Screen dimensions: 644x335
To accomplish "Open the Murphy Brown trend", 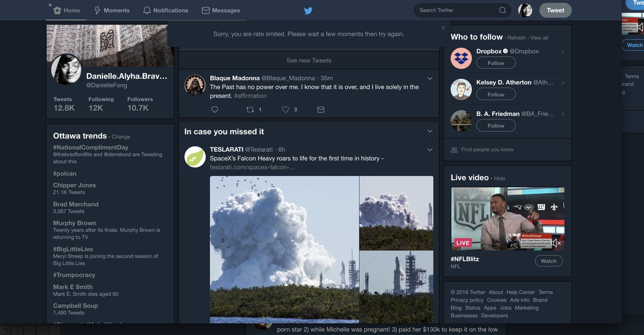I will click(x=75, y=223).
